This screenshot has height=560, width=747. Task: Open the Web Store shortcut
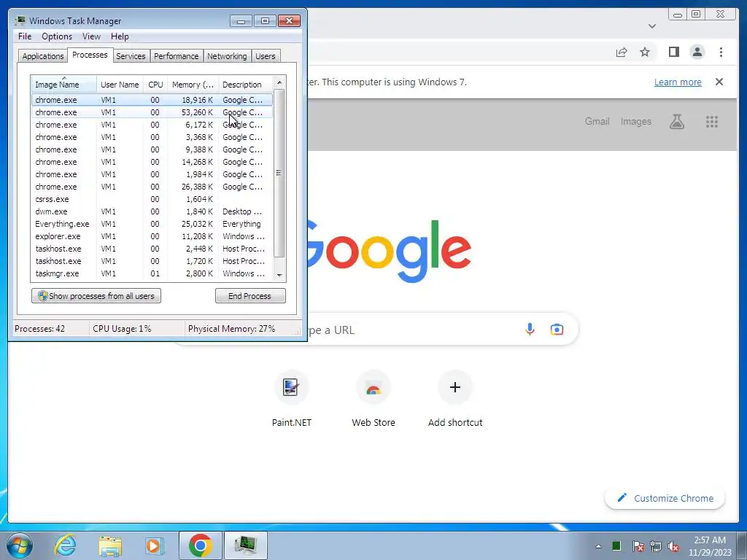coord(373,398)
